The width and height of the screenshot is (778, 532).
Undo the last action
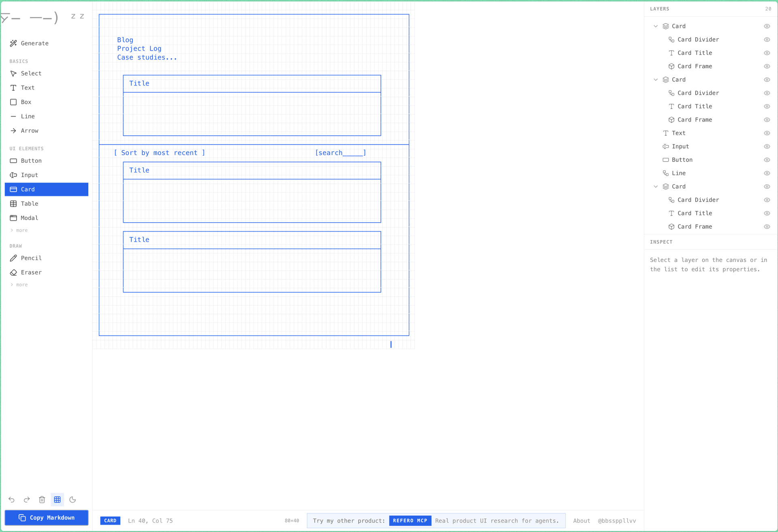point(11,500)
